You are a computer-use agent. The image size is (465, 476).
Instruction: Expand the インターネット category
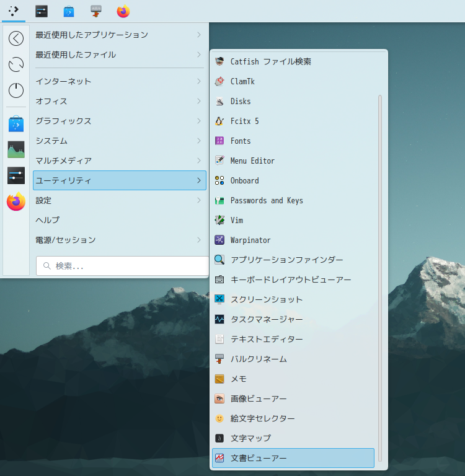click(x=119, y=81)
